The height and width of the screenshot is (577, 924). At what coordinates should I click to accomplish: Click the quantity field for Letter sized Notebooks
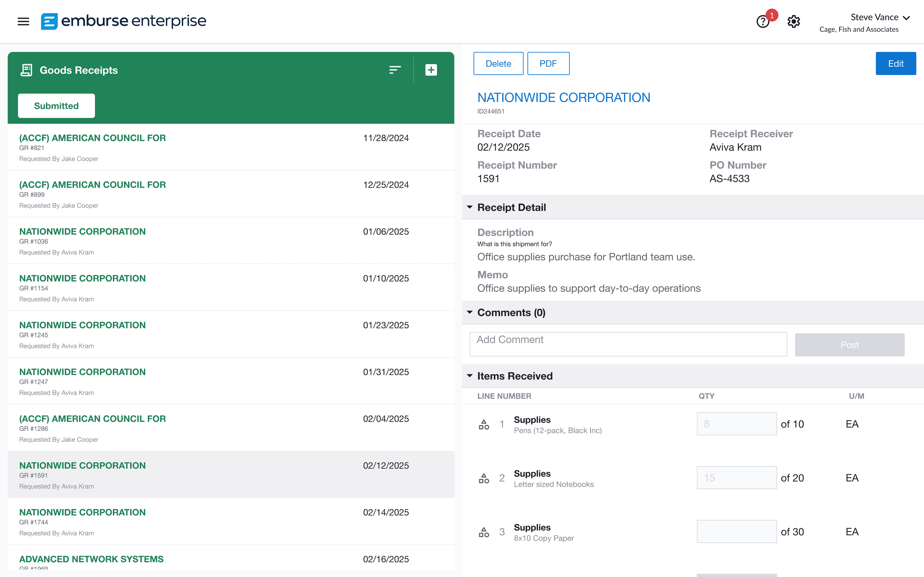737,477
